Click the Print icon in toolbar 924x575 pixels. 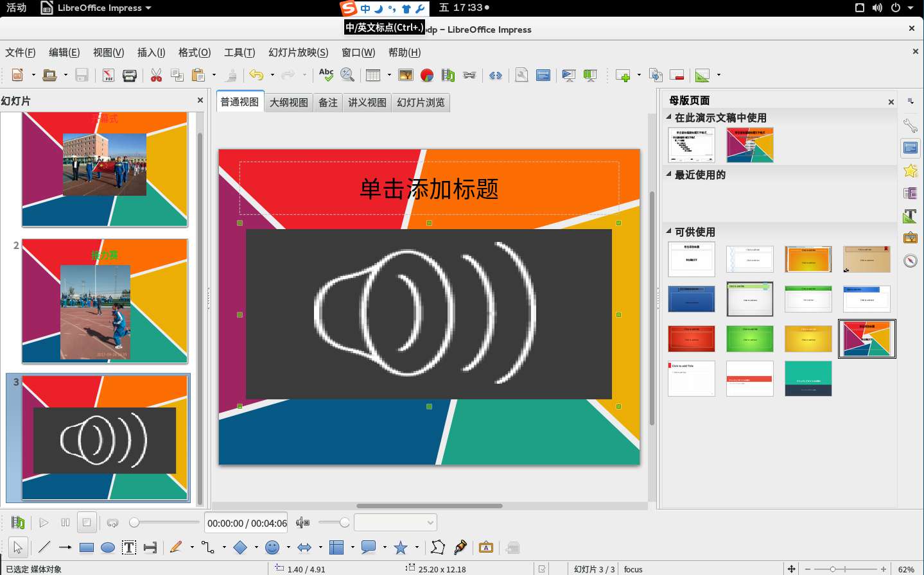130,75
